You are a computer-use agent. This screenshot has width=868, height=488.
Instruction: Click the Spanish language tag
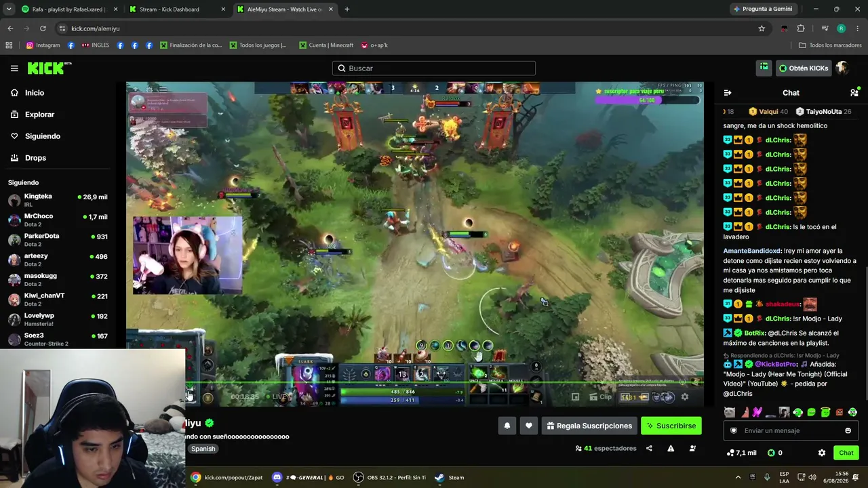pos(203,449)
